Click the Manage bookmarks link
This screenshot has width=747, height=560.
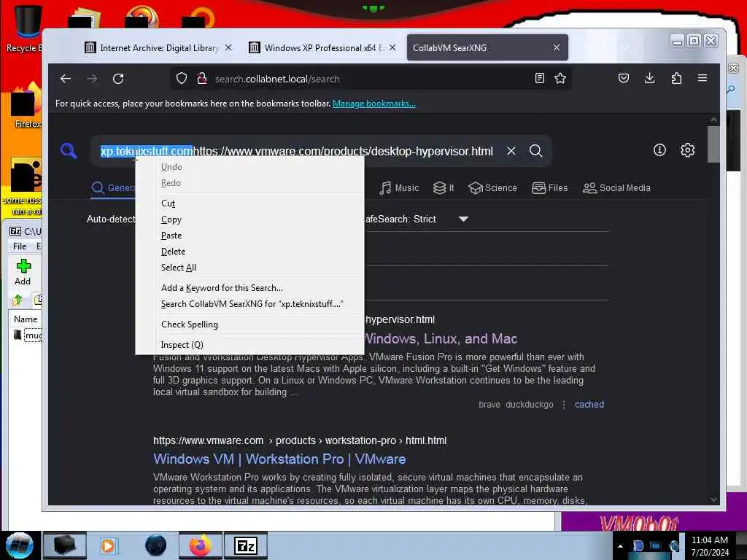coord(374,104)
